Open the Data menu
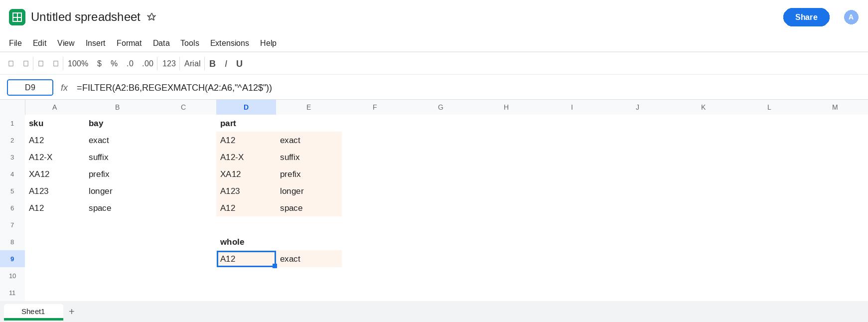 click(161, 43)
